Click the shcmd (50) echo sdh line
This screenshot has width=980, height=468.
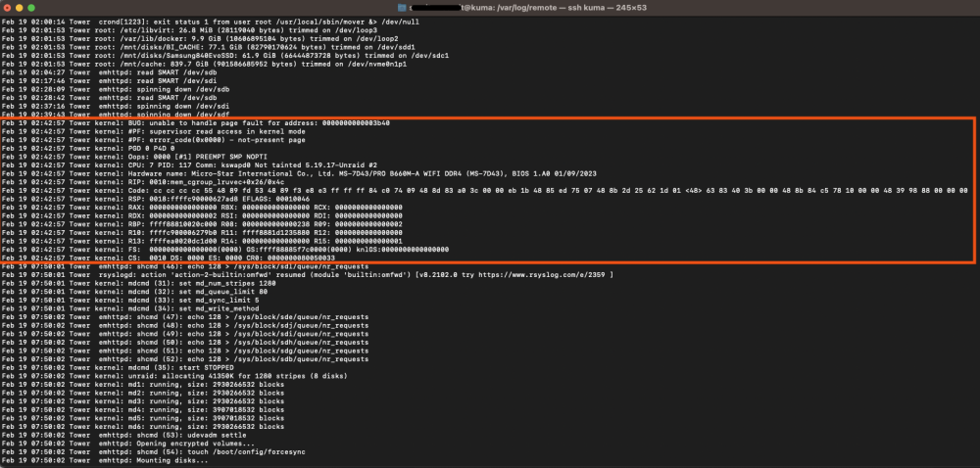(x=185, y=342)
